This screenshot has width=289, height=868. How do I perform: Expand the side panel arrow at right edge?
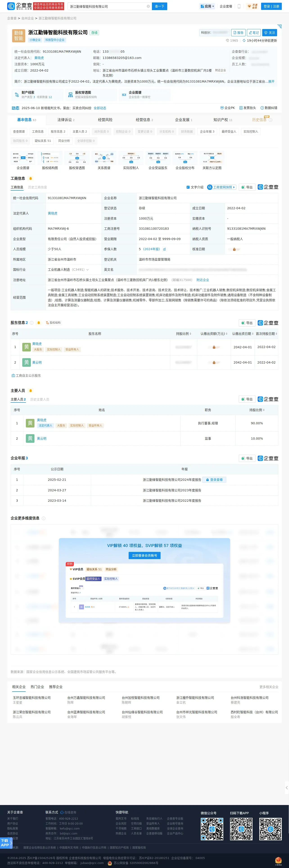click(287, 787)
